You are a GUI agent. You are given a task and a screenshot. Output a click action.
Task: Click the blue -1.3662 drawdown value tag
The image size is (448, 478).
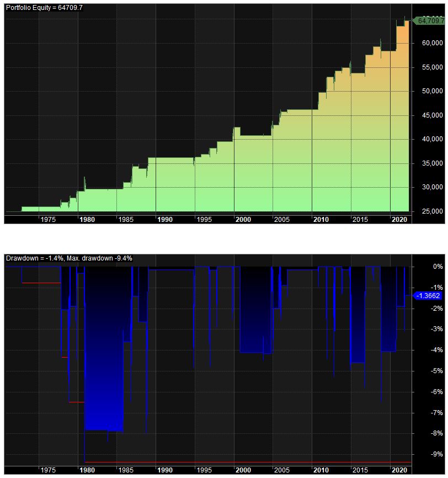(x=427, y=296)
